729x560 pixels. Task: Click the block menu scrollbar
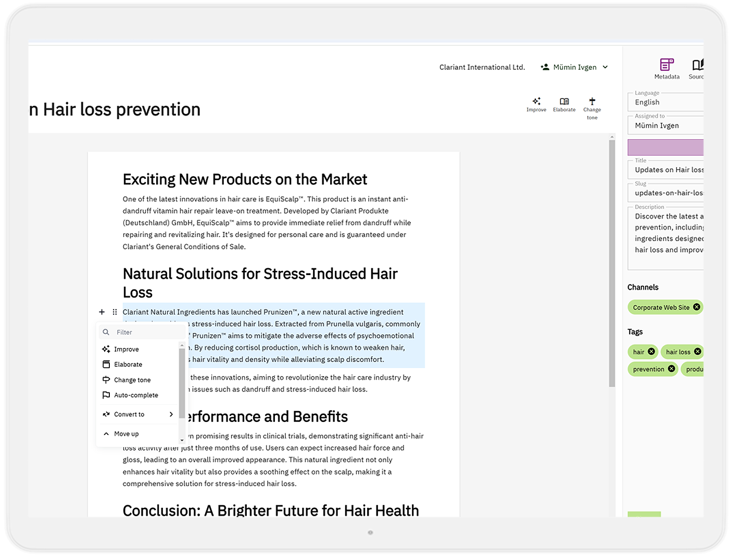coord(182,383)
